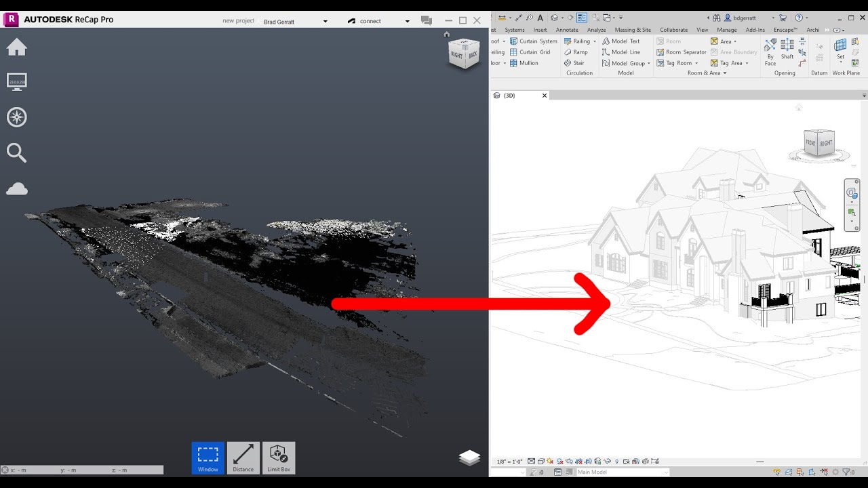Toggle Thin Lines in Quick Access toolbar
This screenshot has width=868, height=488.
(582, 18)
